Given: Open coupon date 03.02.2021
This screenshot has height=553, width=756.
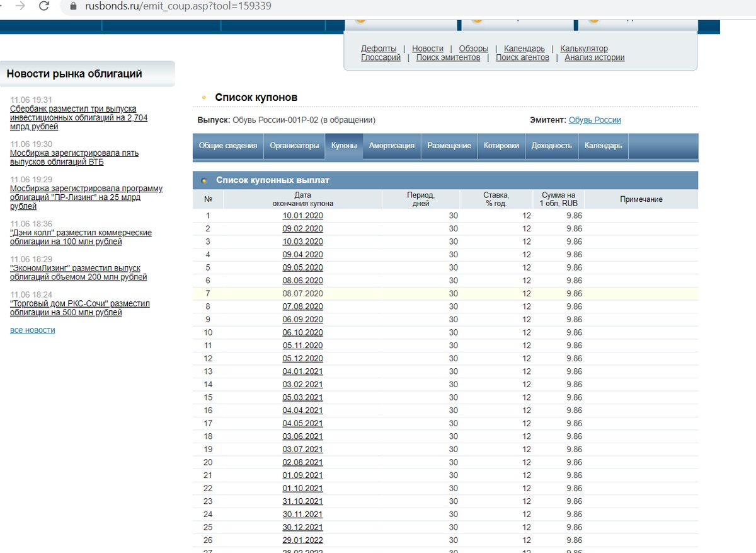Looking at the screenshot, I should (302, 384).
